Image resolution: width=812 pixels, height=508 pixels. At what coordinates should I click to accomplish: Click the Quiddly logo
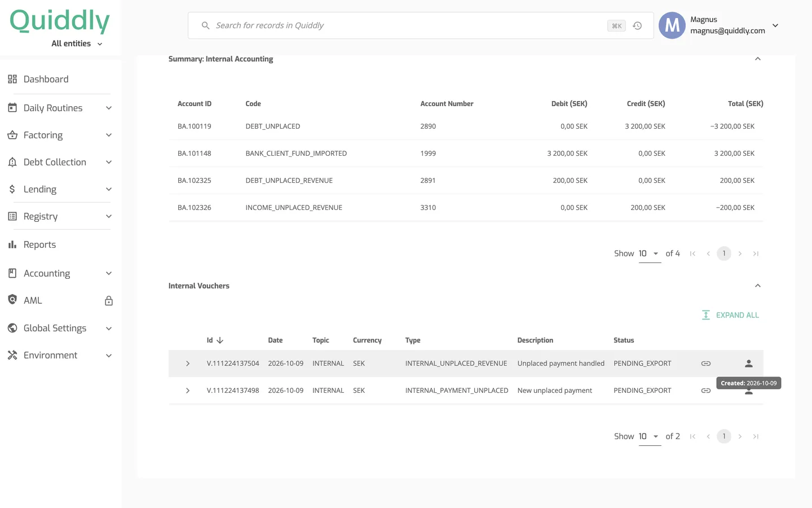[60, 21]
